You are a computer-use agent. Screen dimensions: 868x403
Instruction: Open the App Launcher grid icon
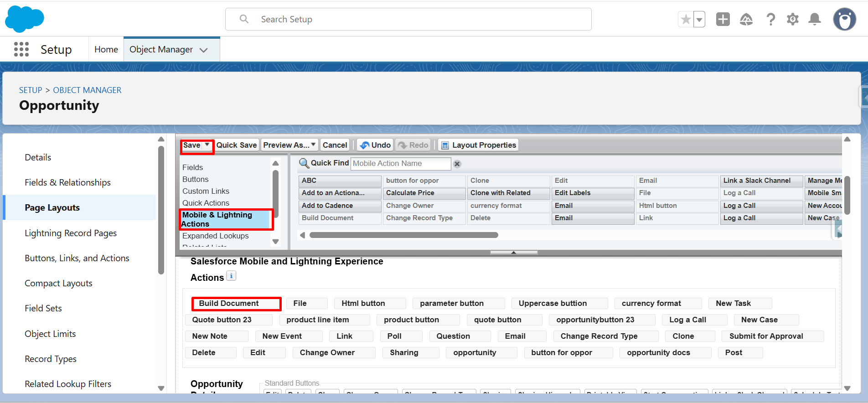[x=21, y=49]
